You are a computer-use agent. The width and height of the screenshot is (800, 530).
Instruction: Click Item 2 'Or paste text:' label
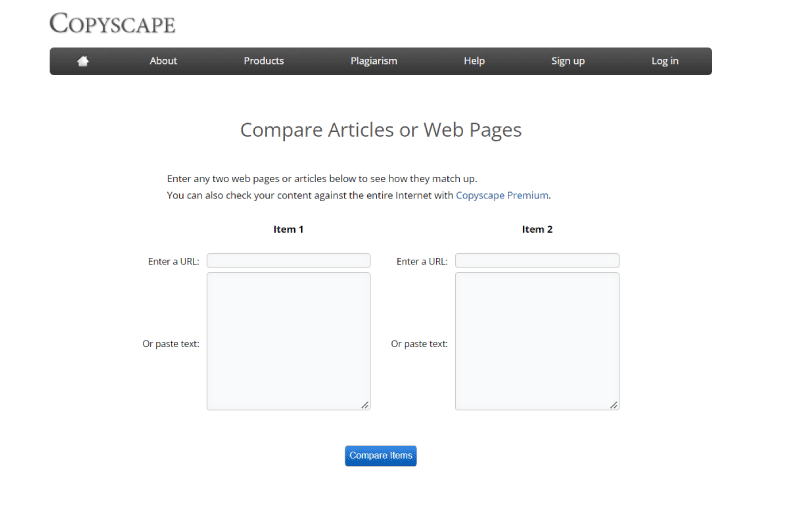[419, 344]
